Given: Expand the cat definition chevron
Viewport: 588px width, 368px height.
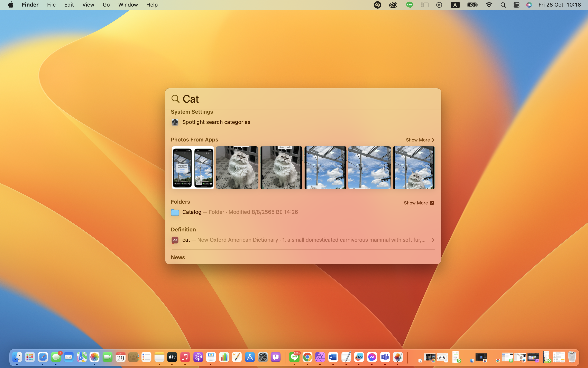Looking at the screenshot, I should [x=433, y=240].
